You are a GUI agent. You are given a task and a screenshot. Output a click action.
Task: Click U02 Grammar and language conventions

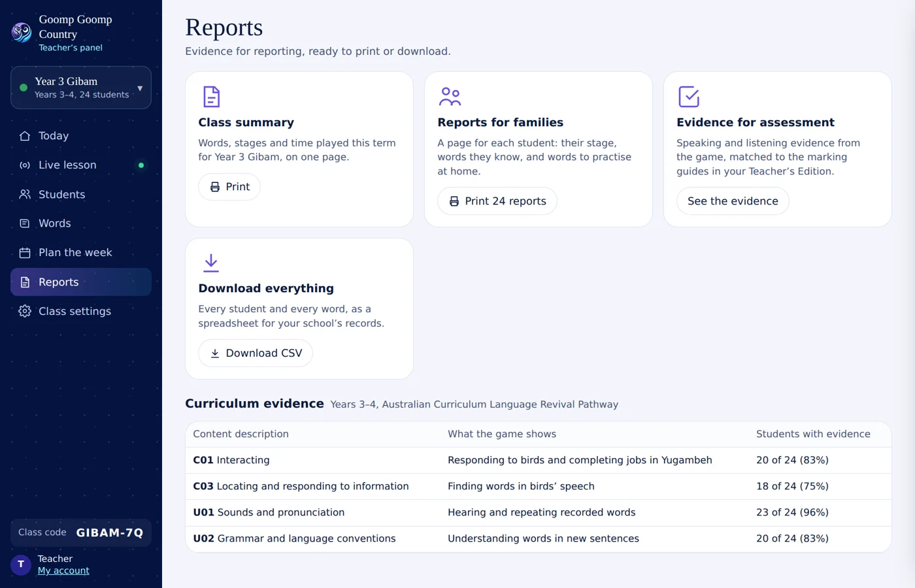(295, 538)
